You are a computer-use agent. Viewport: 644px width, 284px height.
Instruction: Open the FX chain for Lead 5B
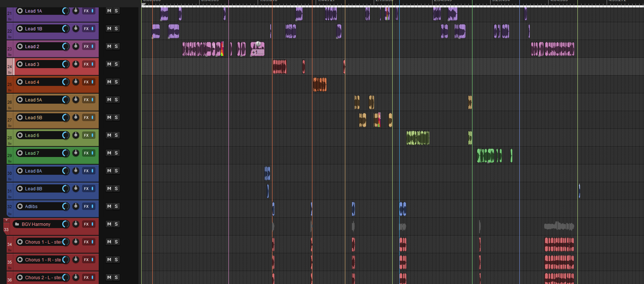click(x=86, y=117)
